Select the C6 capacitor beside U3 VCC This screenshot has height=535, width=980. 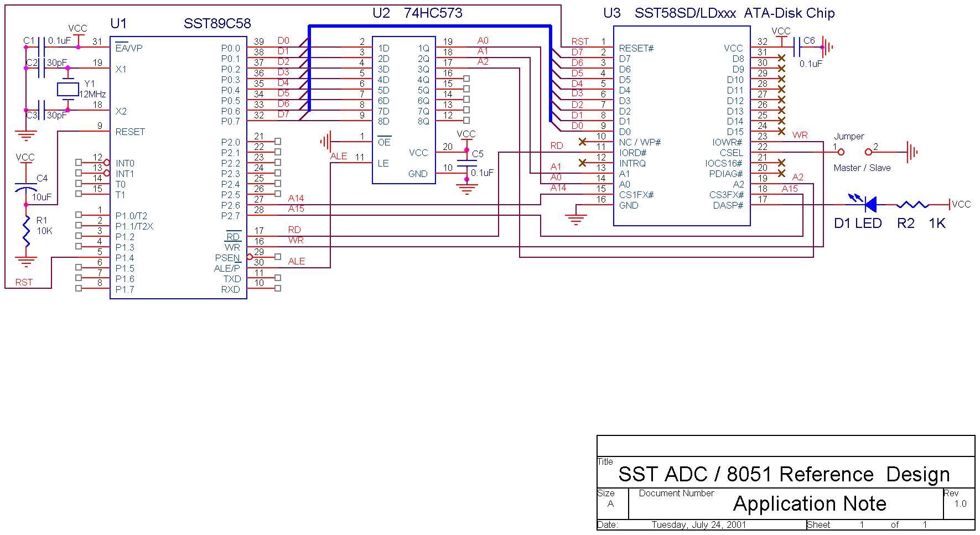(797, 47)
